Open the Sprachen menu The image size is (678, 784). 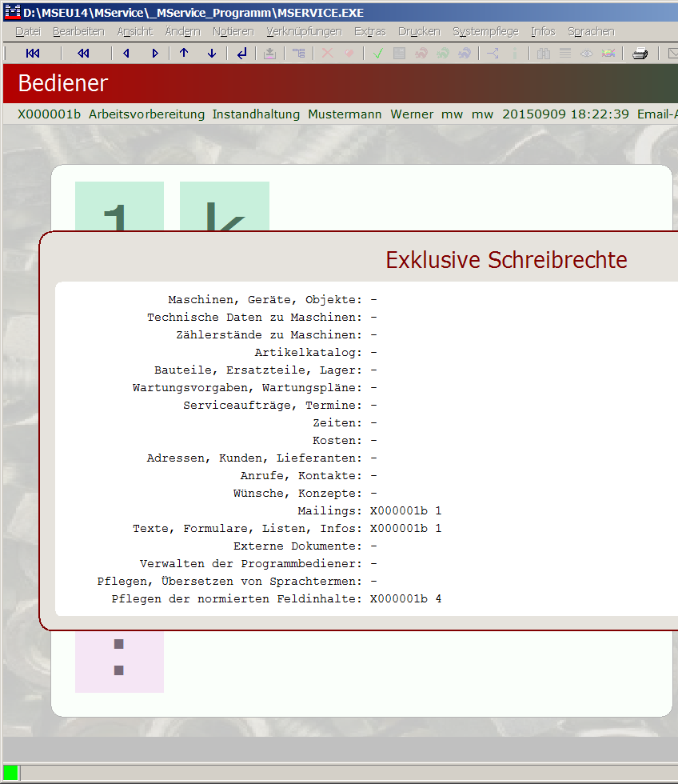(x=590, y=30)
